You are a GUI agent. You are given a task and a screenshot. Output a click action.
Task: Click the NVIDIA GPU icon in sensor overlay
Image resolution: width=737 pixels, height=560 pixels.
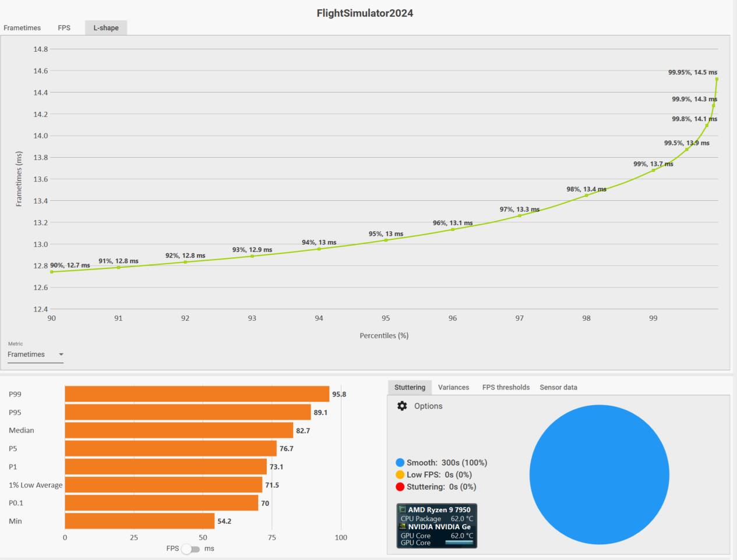tap(403, 527)
